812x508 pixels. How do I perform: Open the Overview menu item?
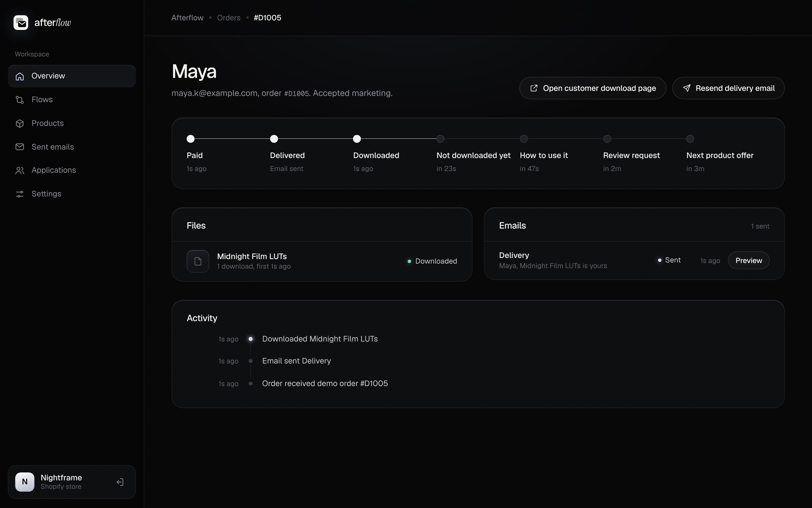tap(72, 76)
